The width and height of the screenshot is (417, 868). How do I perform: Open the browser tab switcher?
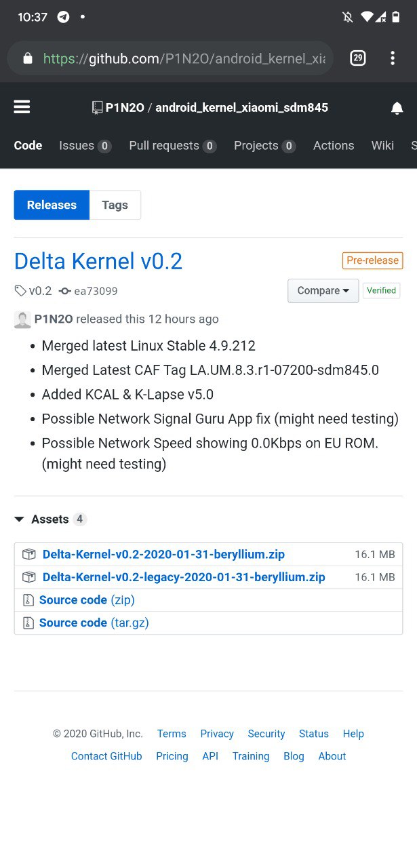click(x=358, y=58)
